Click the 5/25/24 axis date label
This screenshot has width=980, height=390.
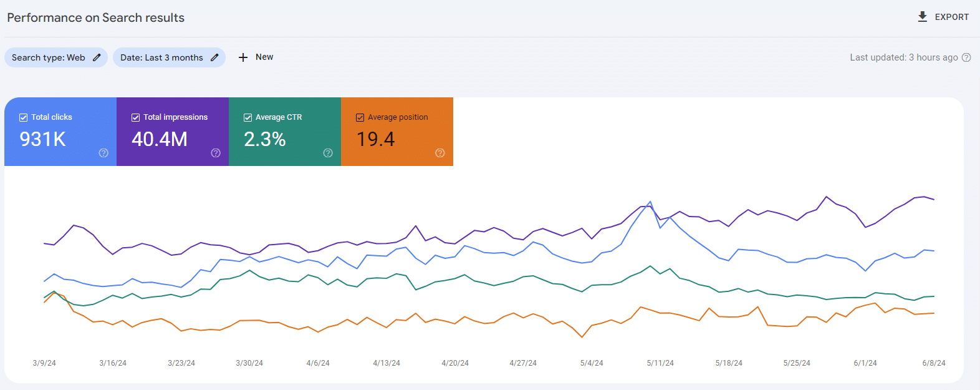click(797, 363)
